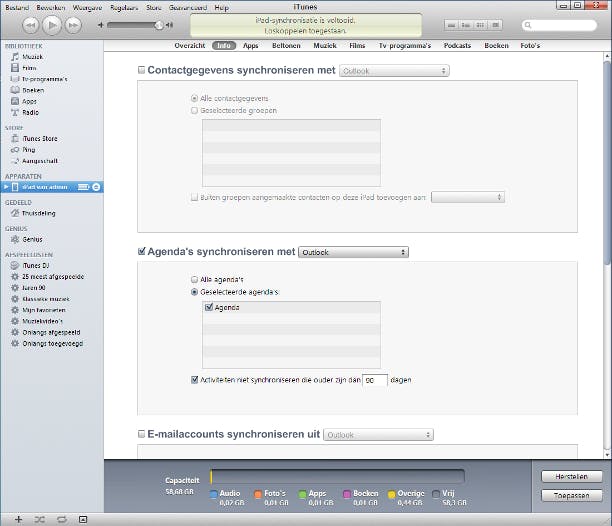The width and height of the screenshot is (612, 526).
Task: Select Alle agenda's radio button
Action: (x=194, y=279)
